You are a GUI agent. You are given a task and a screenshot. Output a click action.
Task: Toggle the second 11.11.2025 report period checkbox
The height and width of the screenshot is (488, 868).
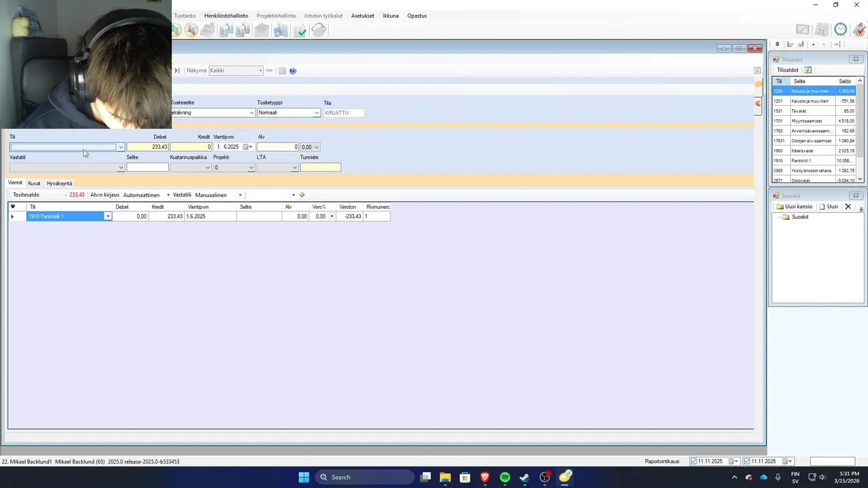747,462
